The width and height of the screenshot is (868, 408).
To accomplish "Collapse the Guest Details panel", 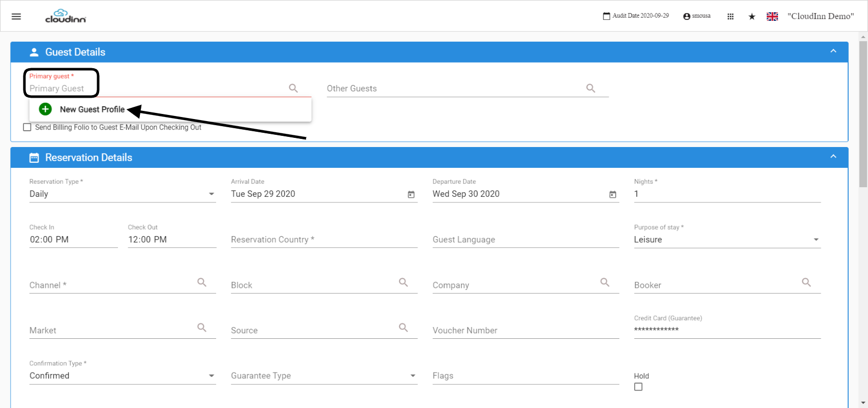I will 833,51.
